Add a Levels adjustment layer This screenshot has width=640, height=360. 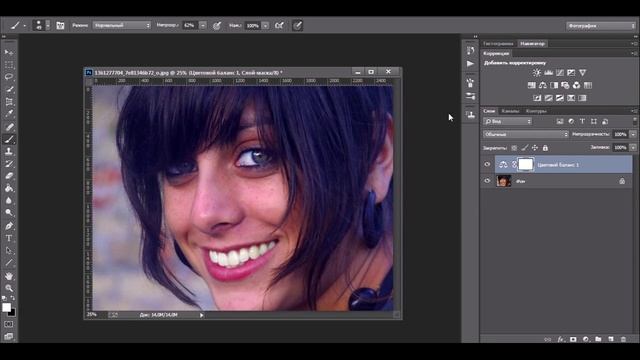[548, 73]
